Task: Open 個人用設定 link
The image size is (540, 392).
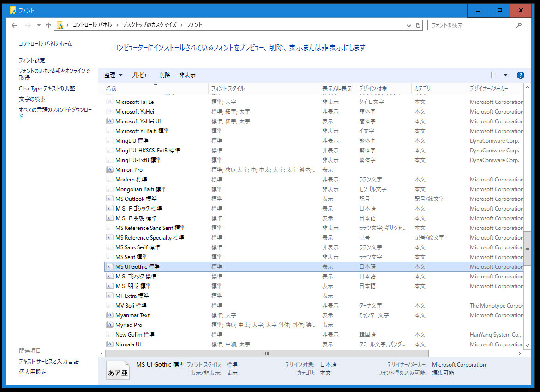Action: pyautogui.click(x=32, y=372)
